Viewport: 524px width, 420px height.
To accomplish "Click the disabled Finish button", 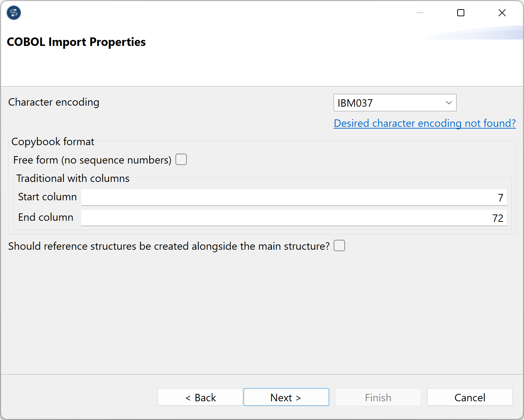I will pyautogui.click(x=378, y=397).
